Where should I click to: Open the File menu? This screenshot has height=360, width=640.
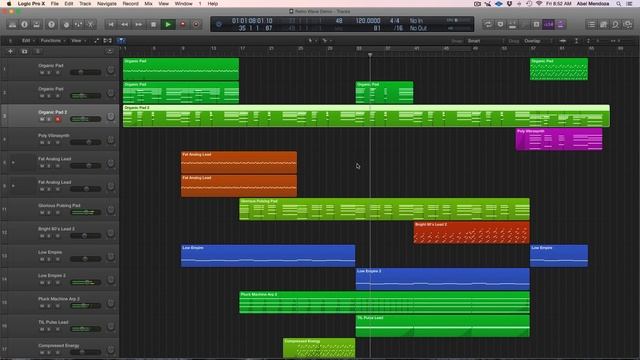point(54,4)
